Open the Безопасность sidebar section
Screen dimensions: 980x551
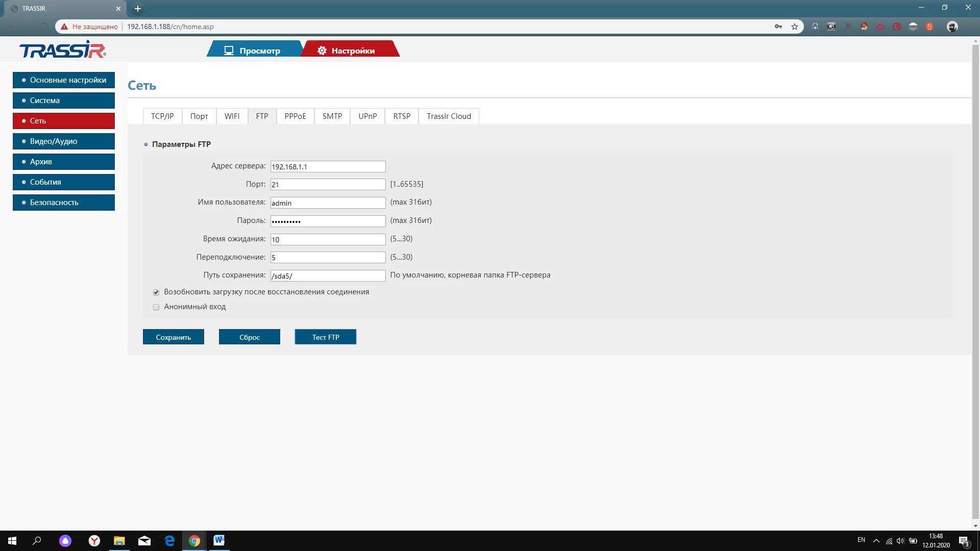(x=64, y=203)
